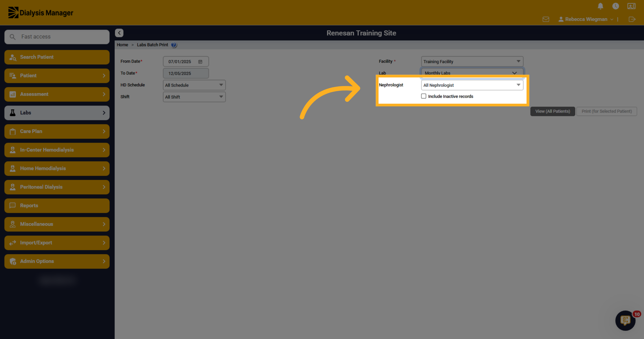Click the Care Plan clipboard icon
644x339 pixels.
coord(13,131)
